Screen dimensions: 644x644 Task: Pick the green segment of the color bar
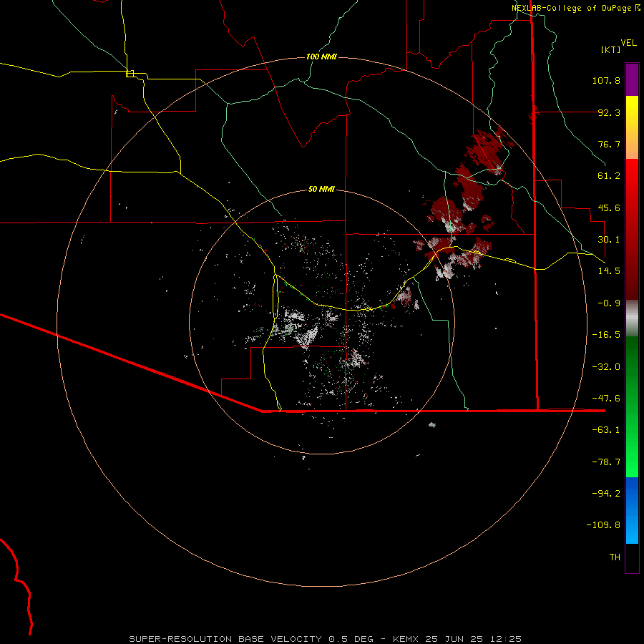[632, 406]
